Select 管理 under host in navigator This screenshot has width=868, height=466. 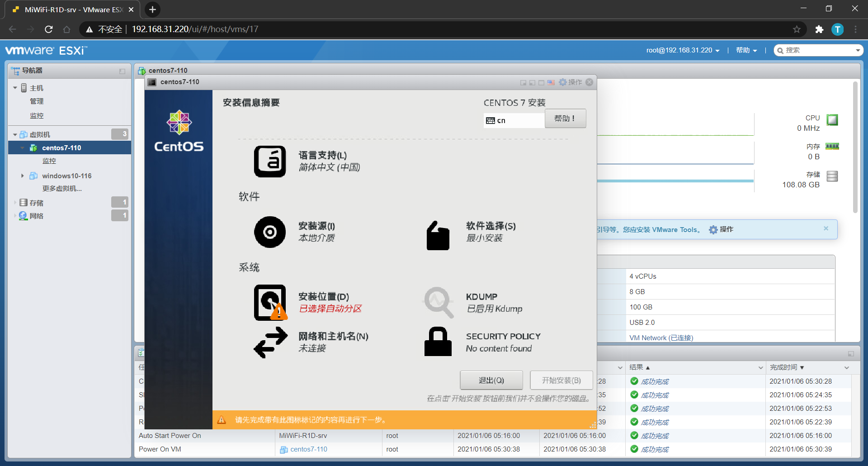[x=37, y=101]
